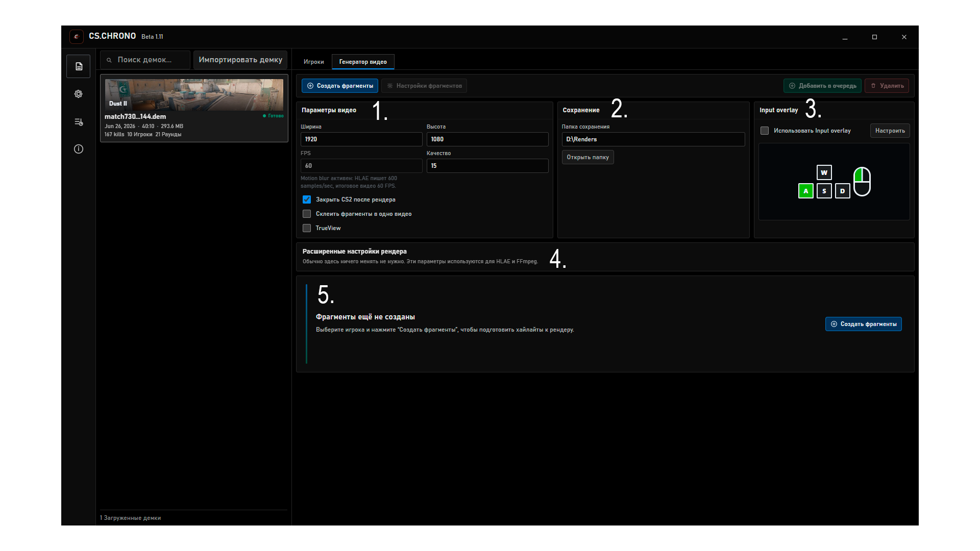Click the Качество input field

[x=487, y=166]
